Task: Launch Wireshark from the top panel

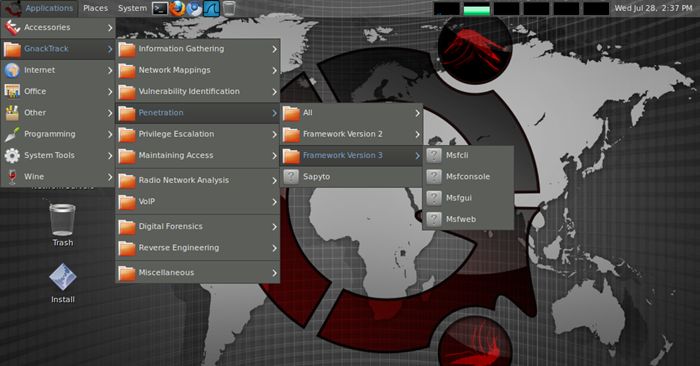Action: click(212, 8)
